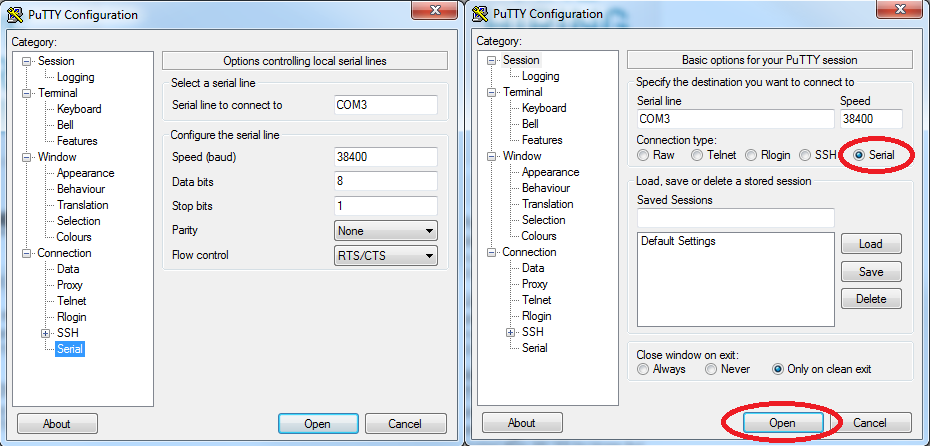Select Logging in right window tree

pos(540,76)
